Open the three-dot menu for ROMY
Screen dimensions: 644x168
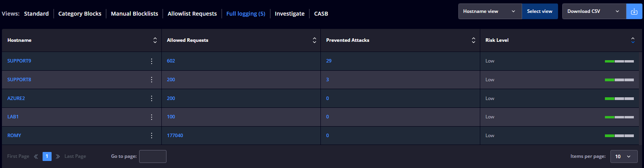click(x=152, y=136)
